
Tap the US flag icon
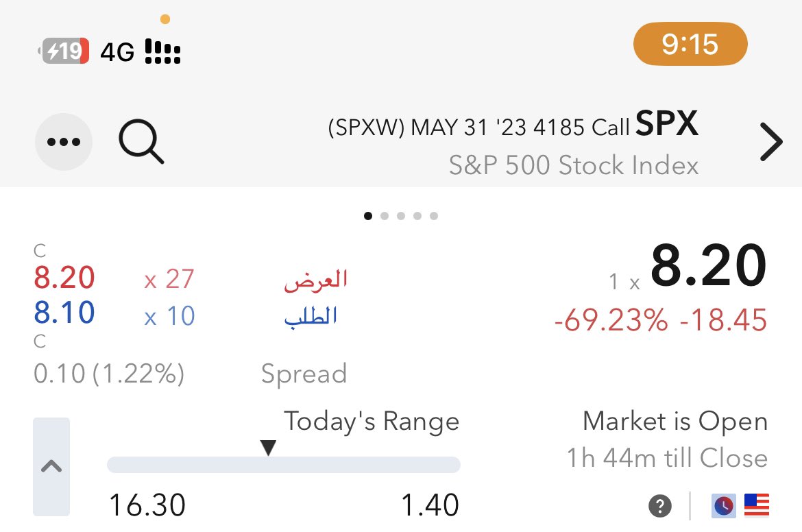757,505
